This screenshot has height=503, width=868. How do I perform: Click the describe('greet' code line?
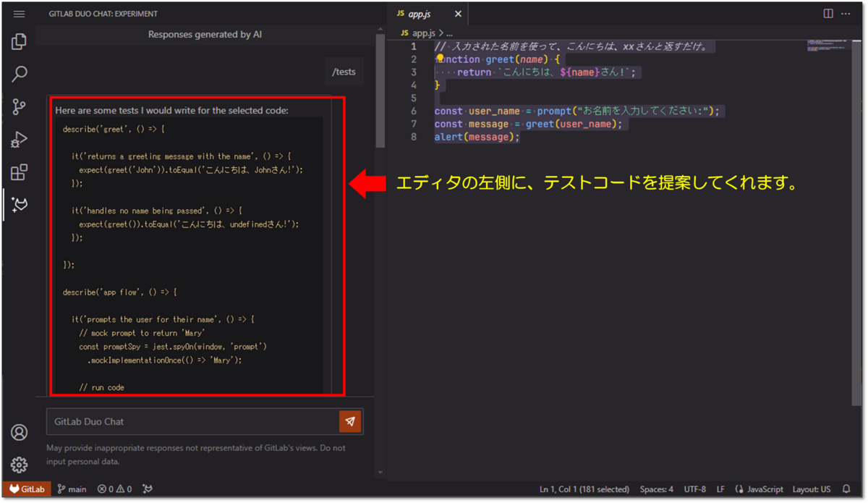[114, 129]
